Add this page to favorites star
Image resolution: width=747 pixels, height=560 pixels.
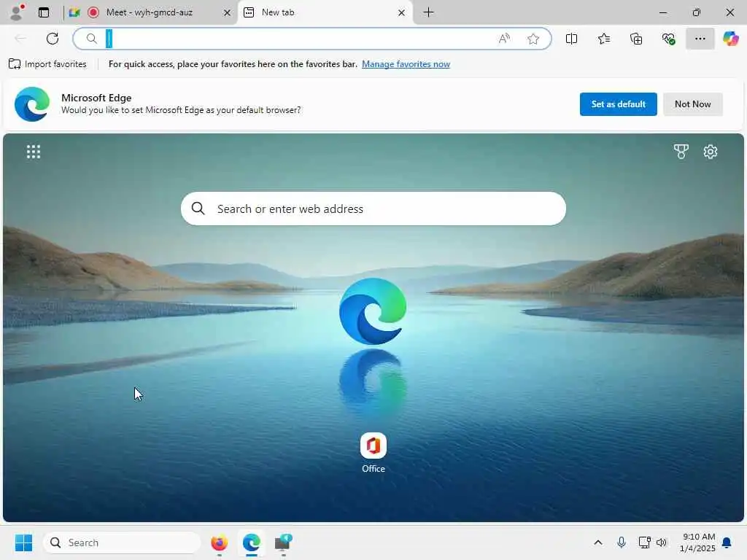[x=533, y=39]
